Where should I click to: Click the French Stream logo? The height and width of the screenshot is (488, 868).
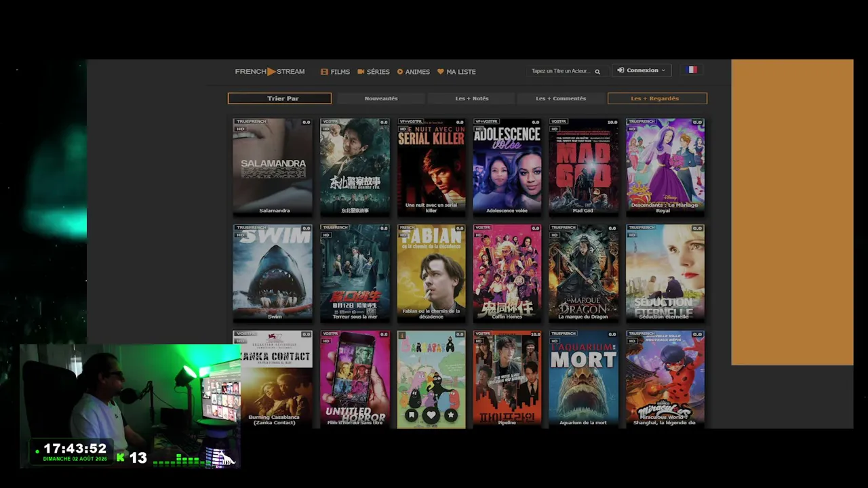pyautogui.click(x=270, y=71)
